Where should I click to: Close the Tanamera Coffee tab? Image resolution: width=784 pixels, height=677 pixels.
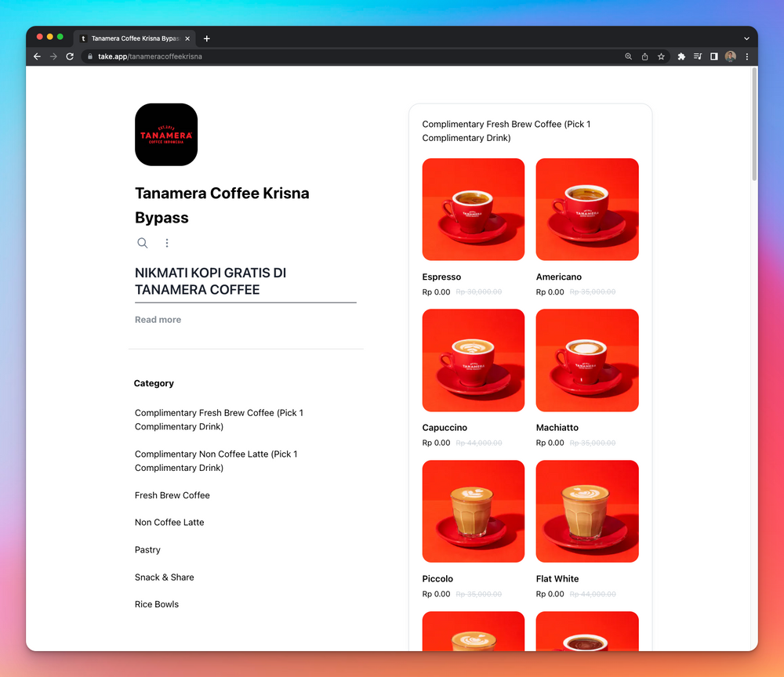pyautogui.click(x=187, y=38)
